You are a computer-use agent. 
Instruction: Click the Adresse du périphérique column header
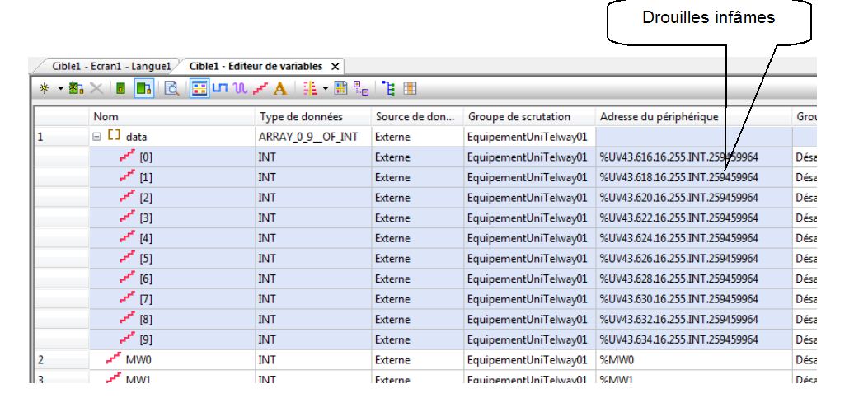pos(692,117)
